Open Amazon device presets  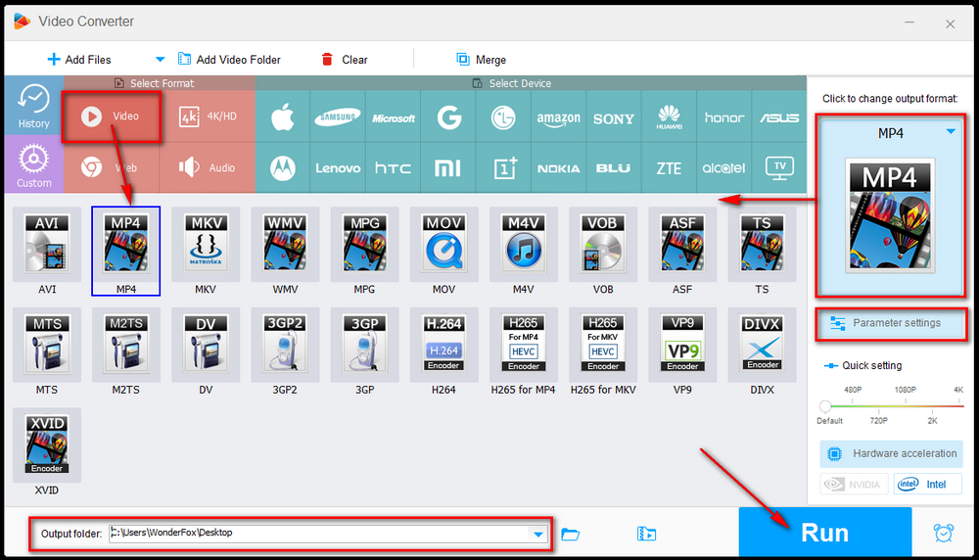(x=559, y=117)
